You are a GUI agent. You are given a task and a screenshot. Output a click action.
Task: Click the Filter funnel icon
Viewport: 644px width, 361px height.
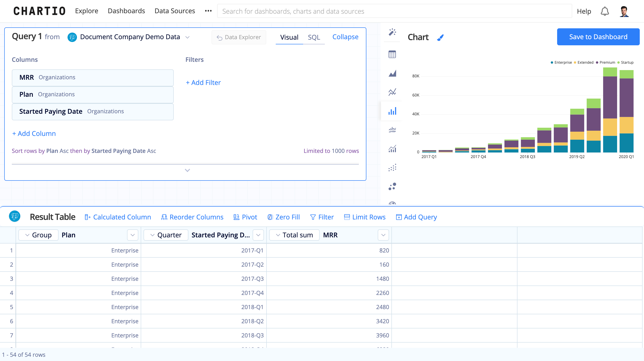(x=313, y=217)
